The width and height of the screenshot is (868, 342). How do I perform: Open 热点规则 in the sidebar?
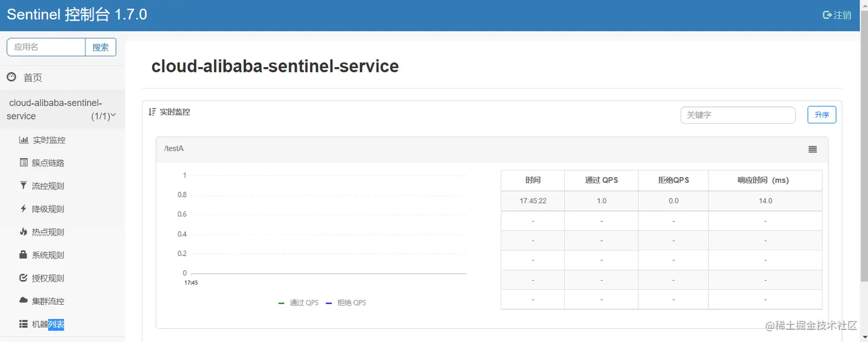pos(48,232)
